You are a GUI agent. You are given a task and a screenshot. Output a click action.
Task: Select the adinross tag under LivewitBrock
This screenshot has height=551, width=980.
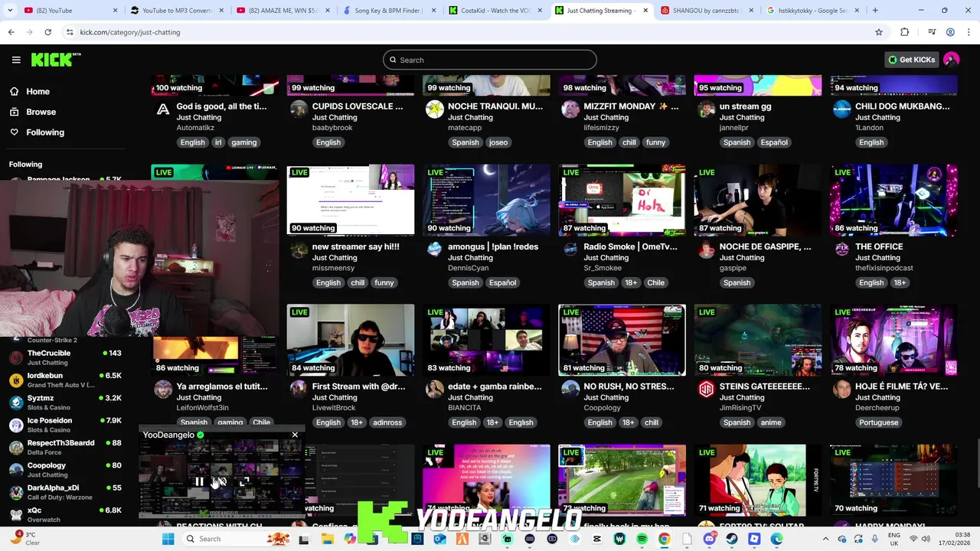387,422
